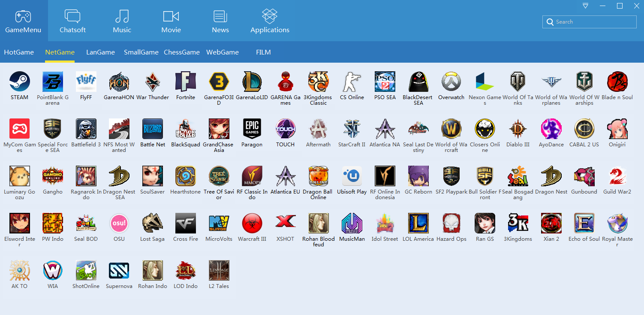Click Guild War2 icon
Viewport: 644px width, 315px height.
[x=617, y=176]
